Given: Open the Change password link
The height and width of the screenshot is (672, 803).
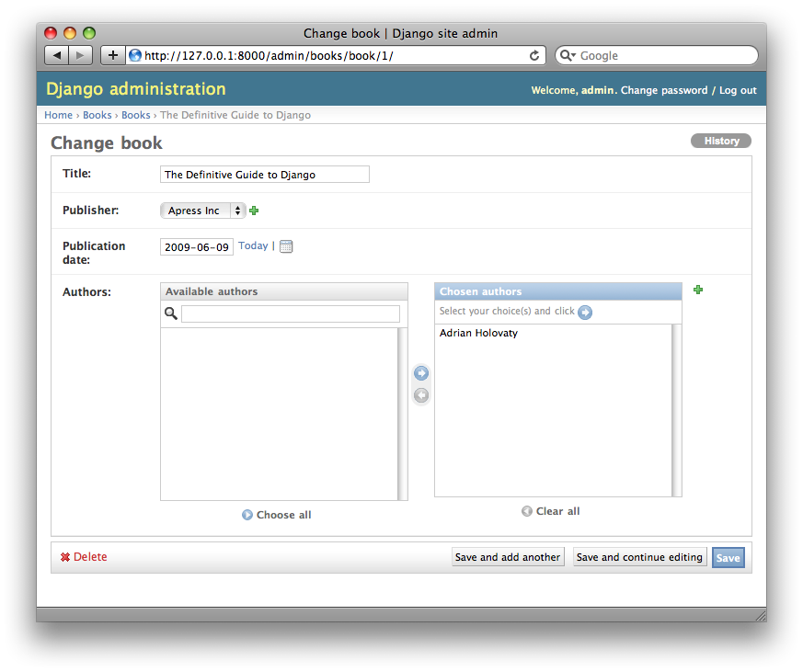Looking at the screenshot, I should 664,90.
